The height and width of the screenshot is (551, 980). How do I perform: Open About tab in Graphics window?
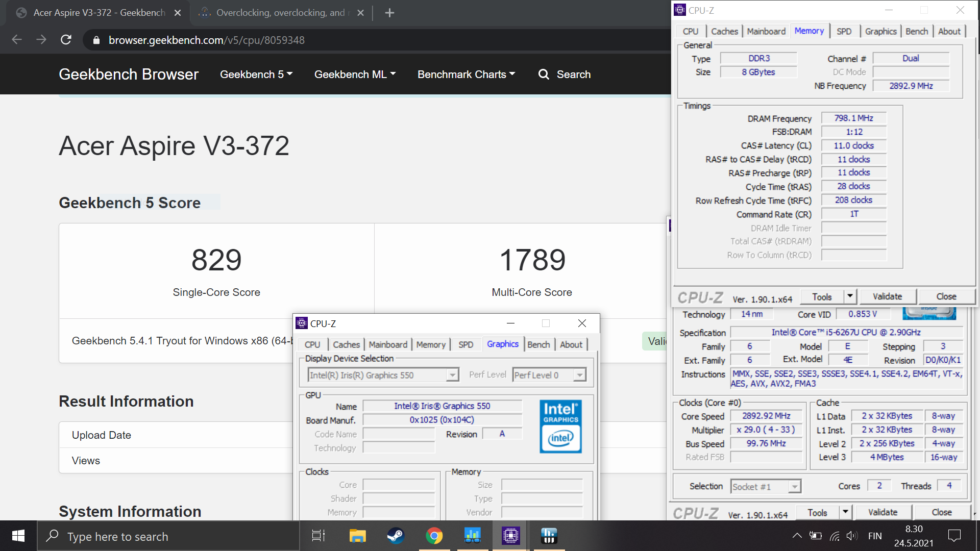[x=571, y=344]
